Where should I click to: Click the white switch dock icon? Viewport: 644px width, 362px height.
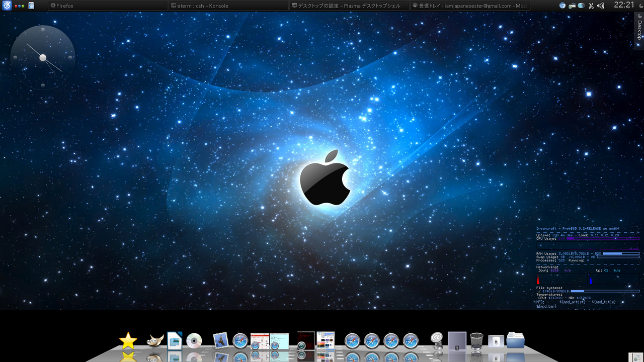coord(496,341)
